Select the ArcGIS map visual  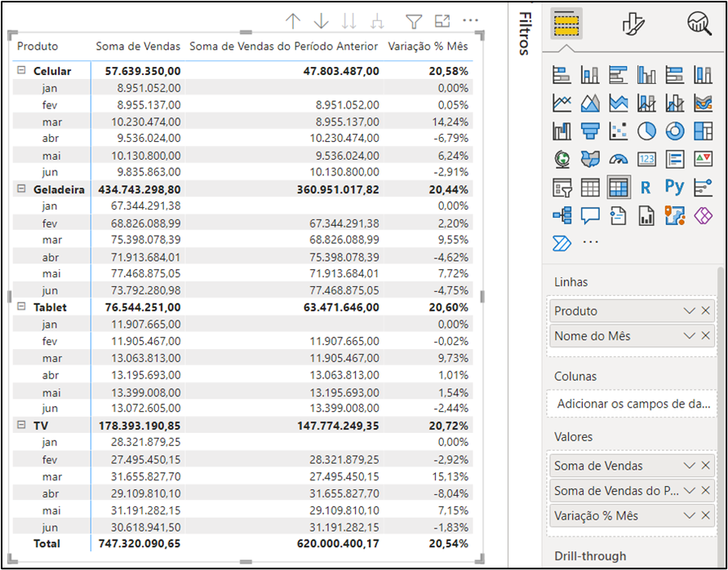point(675,215)
